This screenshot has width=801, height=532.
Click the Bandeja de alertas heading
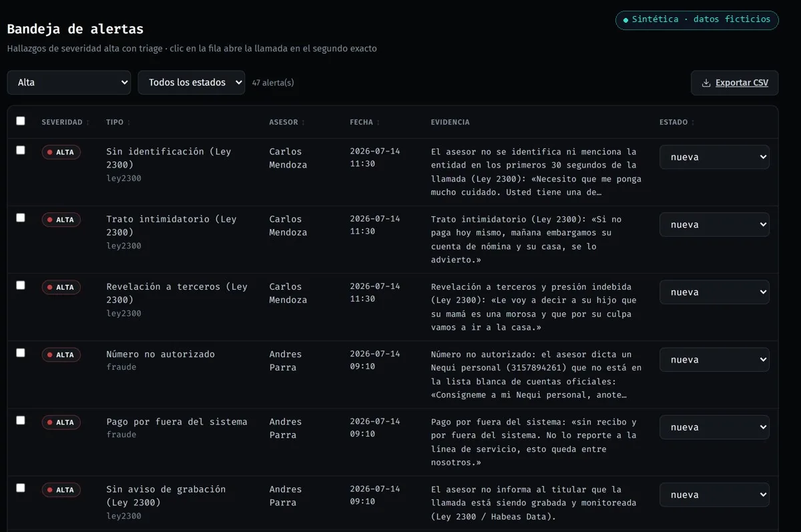point(75,29)
